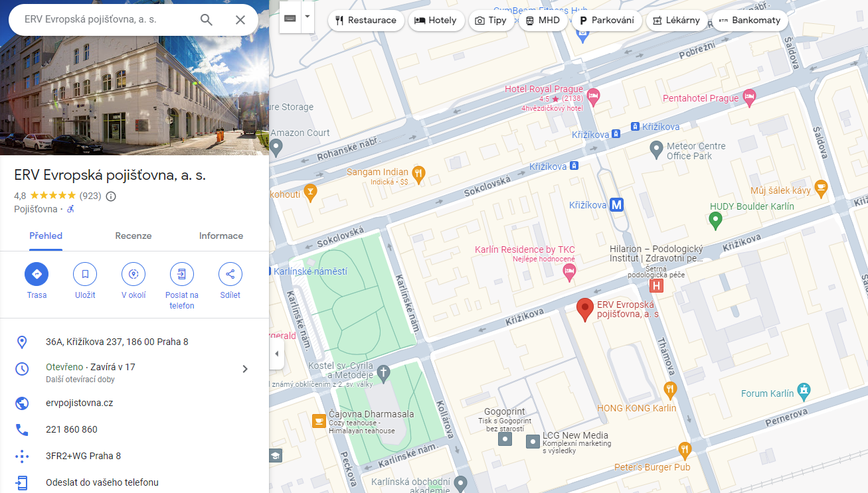Filter map by Restaurace
Screen dimensions: 868x493
366,21
